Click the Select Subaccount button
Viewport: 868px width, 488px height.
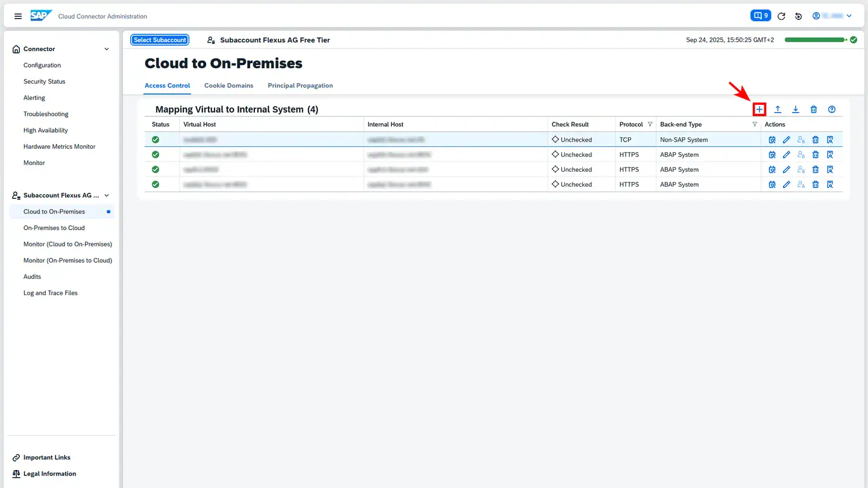coord(160,40)
